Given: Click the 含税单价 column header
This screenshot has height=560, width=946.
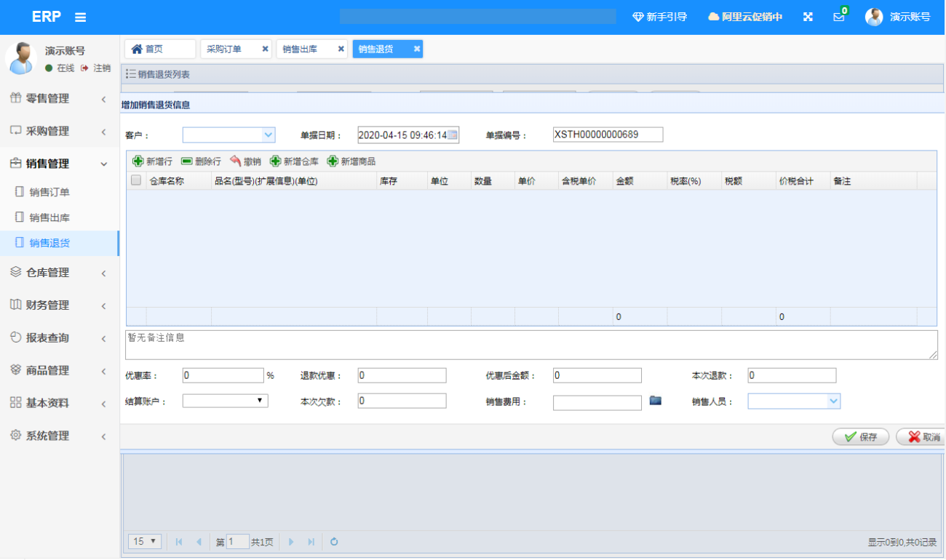Looking at the screenshot, I should [586, 181].
